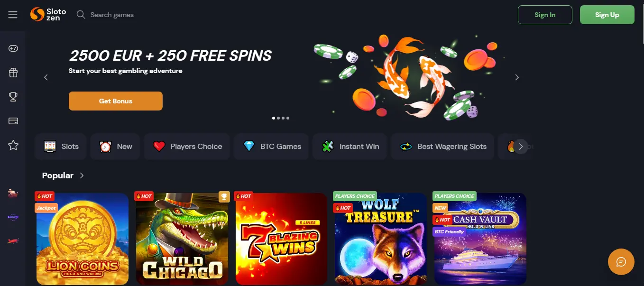The image size is (644, 286).
Task: Select the BTC Games category tab
Action: tap(272, 147)
